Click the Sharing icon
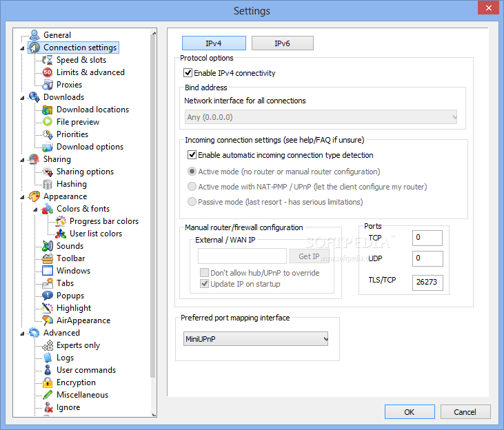Screen dimensions: 504x430 (34, 159)
